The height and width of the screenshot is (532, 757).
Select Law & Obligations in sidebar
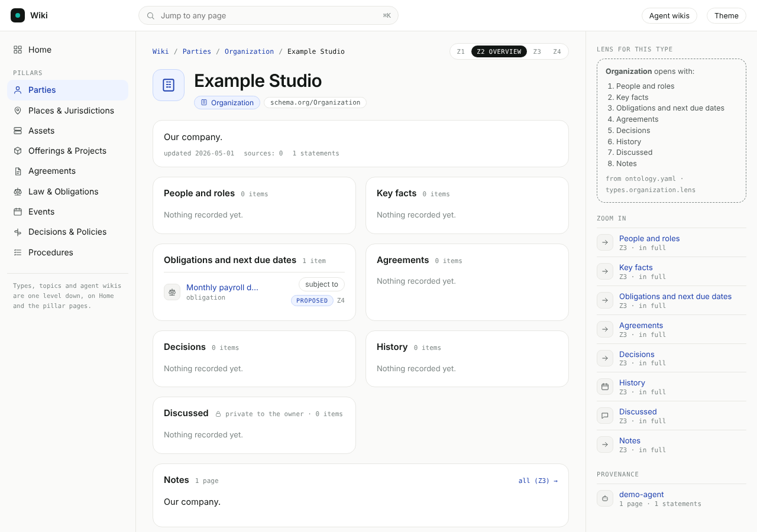click(x=67, y=192)
